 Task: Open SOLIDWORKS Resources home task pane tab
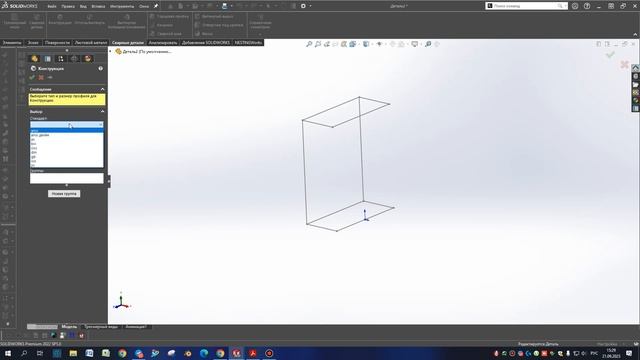tap(636, 68)
